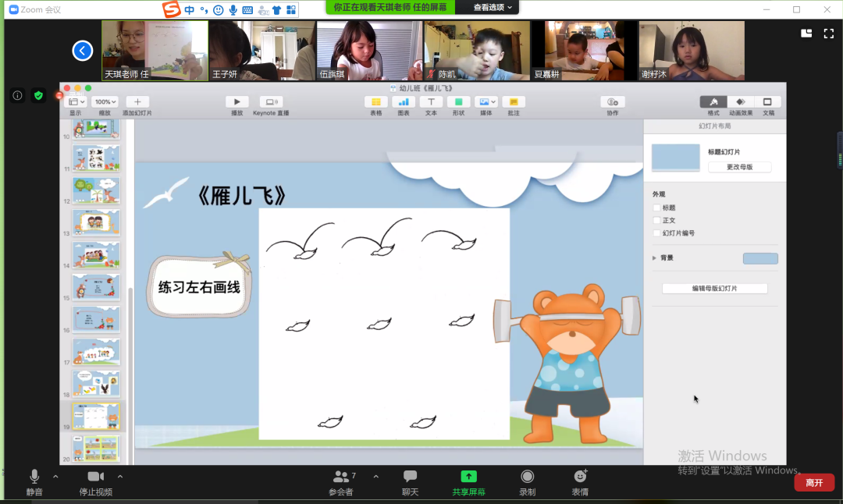
Task: Switch Zoom gallery view layout icon
Action: (x=806, y=34)
